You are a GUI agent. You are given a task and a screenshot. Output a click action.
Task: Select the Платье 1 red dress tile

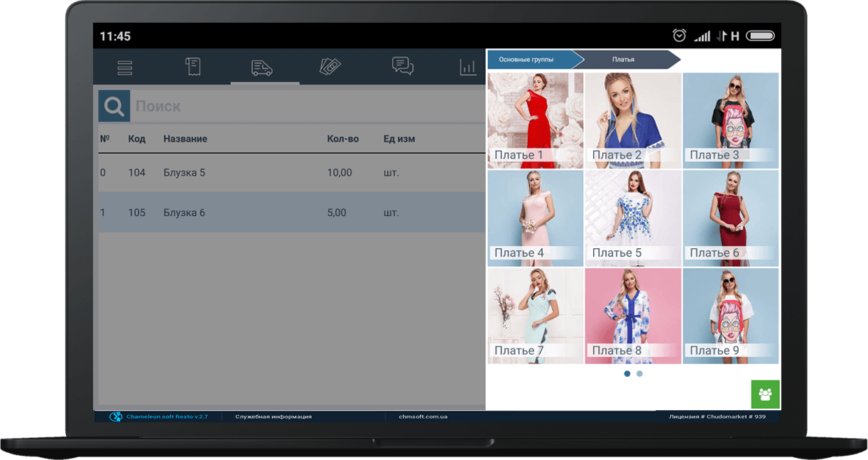[536, 120]
